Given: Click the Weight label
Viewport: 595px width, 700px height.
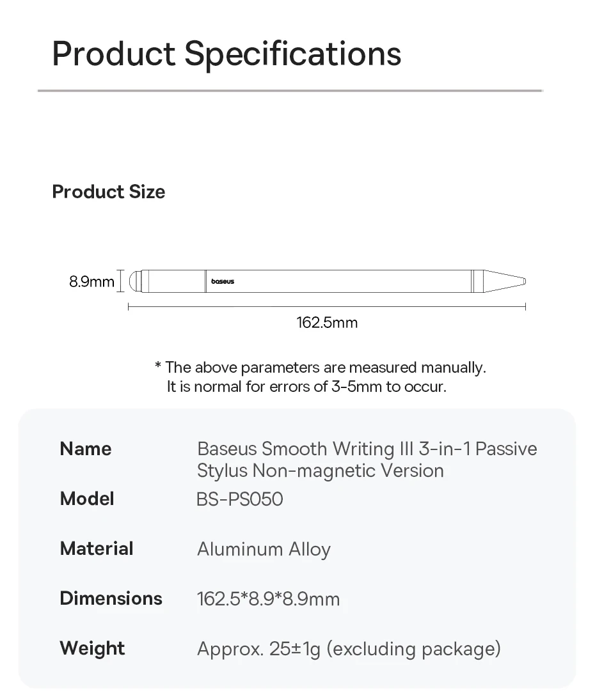Looking at the screenshot, I should [92, 648].
